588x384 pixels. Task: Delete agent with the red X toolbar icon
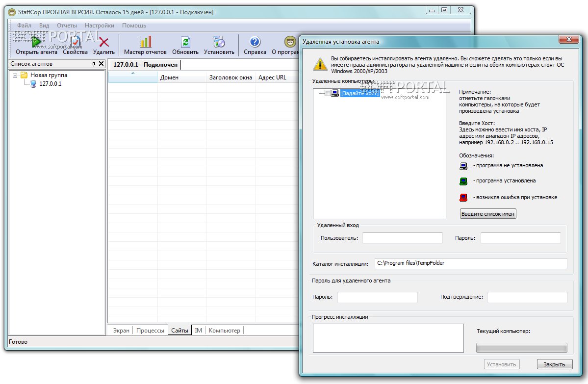pyautogui.click(x=104, y=42)
